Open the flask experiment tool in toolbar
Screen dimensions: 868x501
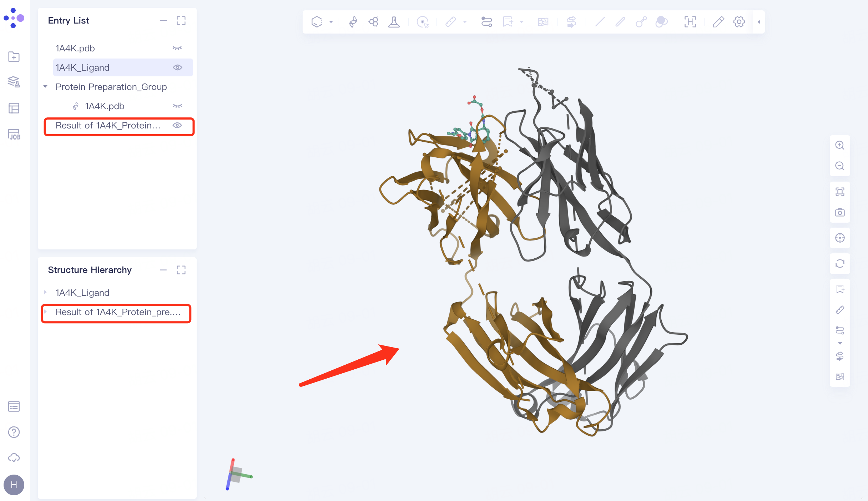(x=394, y=22)
